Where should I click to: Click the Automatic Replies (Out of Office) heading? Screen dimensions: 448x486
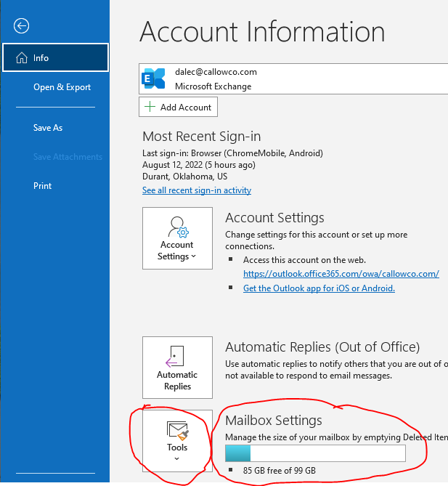pyautogui.click(x=322, y=347)
